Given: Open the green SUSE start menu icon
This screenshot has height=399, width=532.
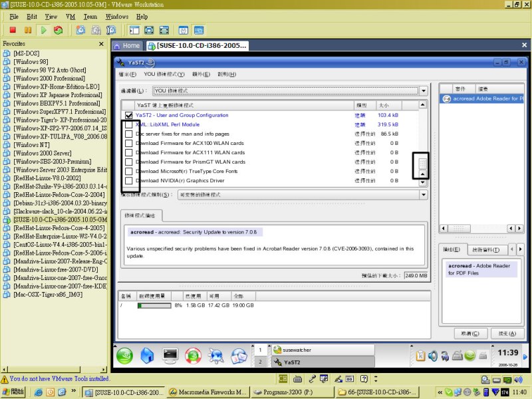Looking at the screenshot, I should pyautogui.click(x=124, y=356).
